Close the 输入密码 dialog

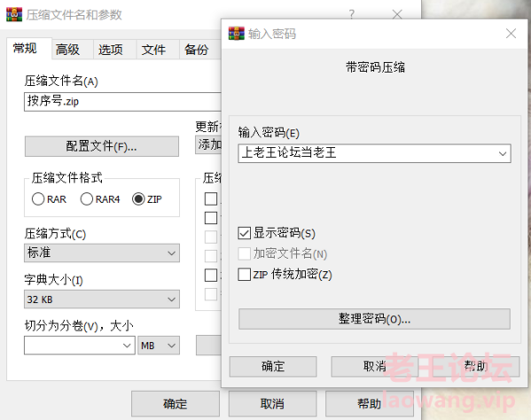click(511, 34)
